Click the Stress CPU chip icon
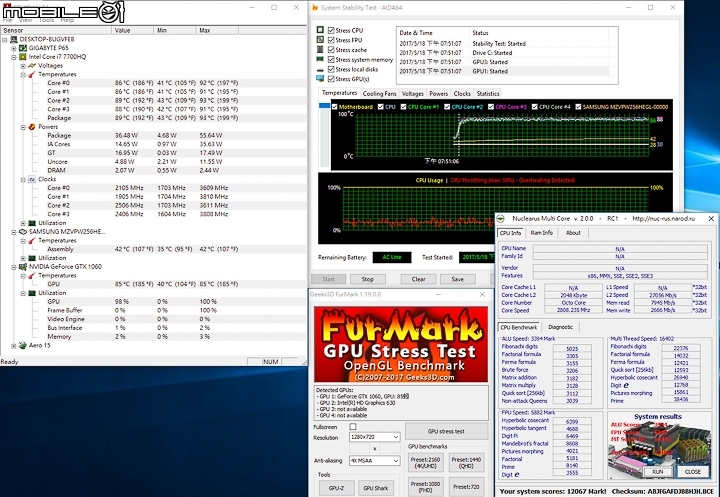This screenshot has width=720, height=497. 320,30
